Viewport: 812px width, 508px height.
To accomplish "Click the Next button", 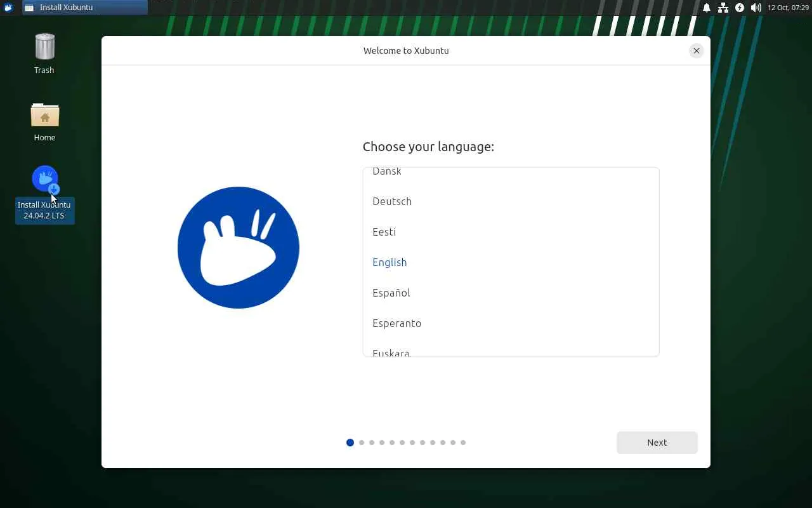I will pos(657,443).
